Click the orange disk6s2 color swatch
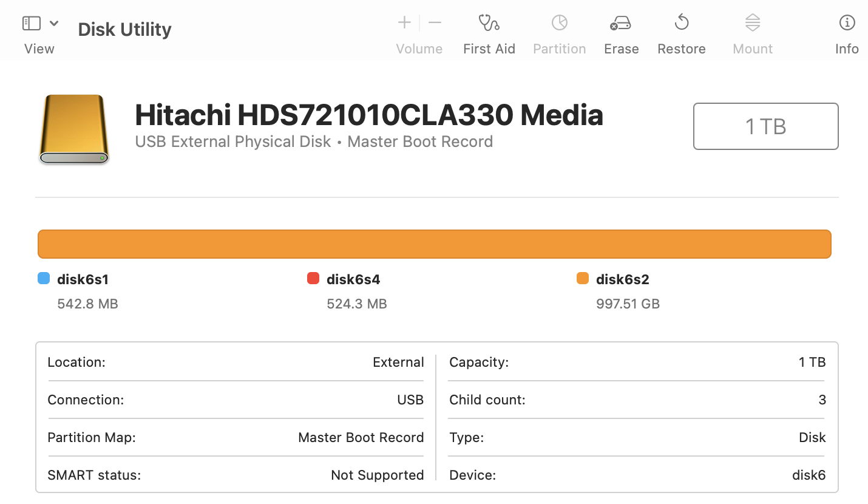 (x=583, y=279)
